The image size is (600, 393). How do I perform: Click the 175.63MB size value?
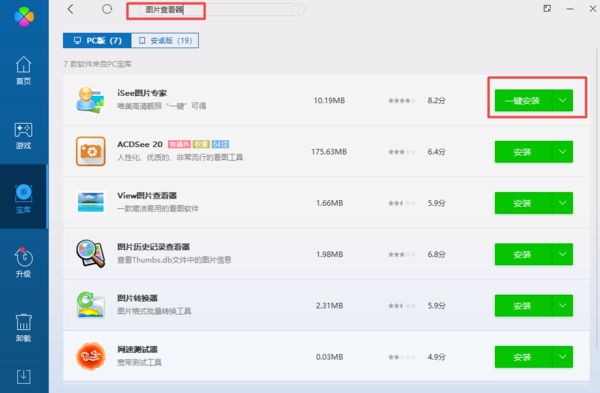click(x=329, y=152)
